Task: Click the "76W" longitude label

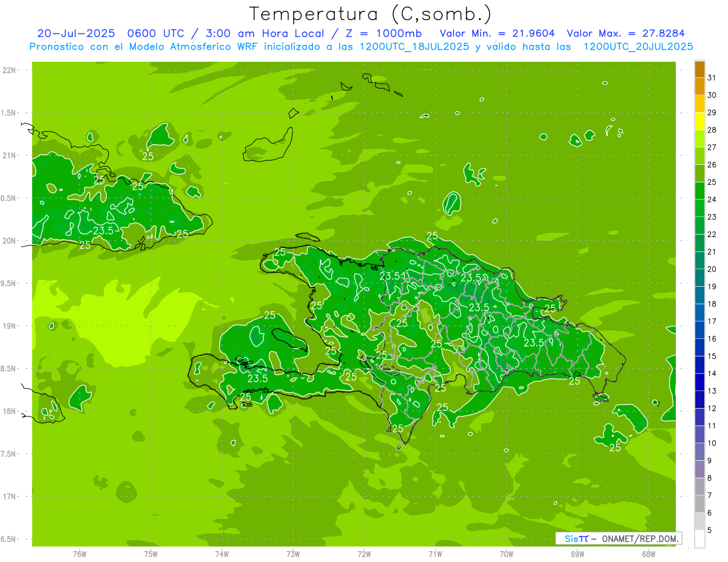Action: 79,554
